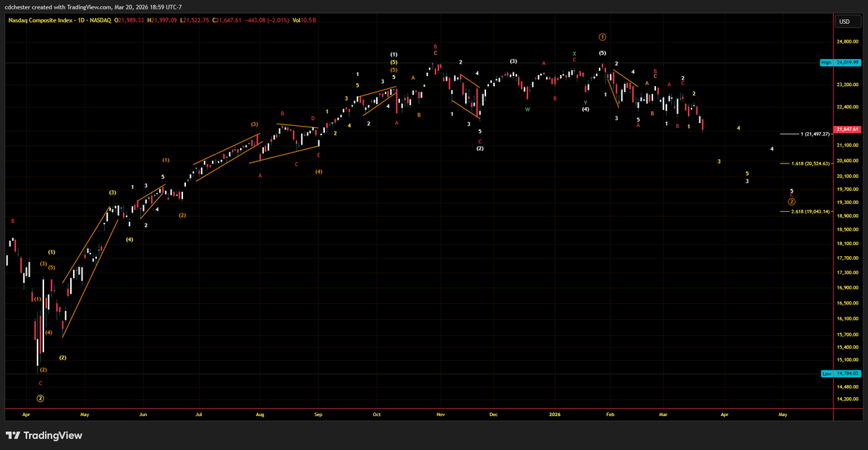Click the 14,200.00 price axis label

(849, 399)
